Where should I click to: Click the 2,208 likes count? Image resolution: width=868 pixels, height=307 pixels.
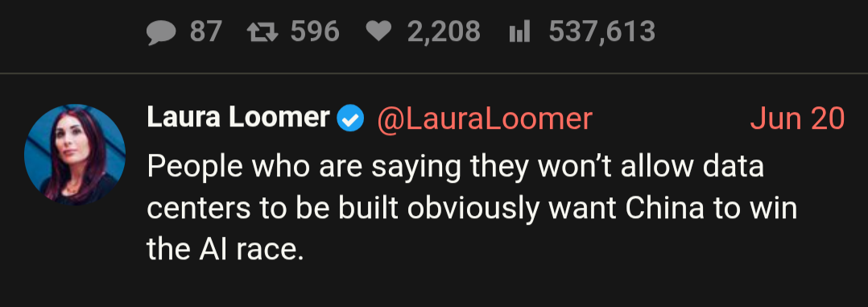coord(444,31)
